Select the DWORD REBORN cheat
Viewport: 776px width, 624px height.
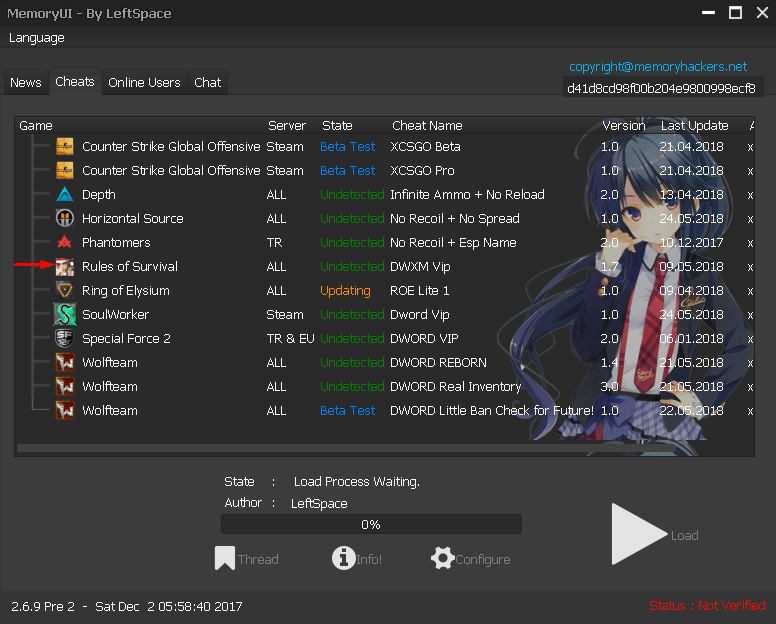(438, 363)
